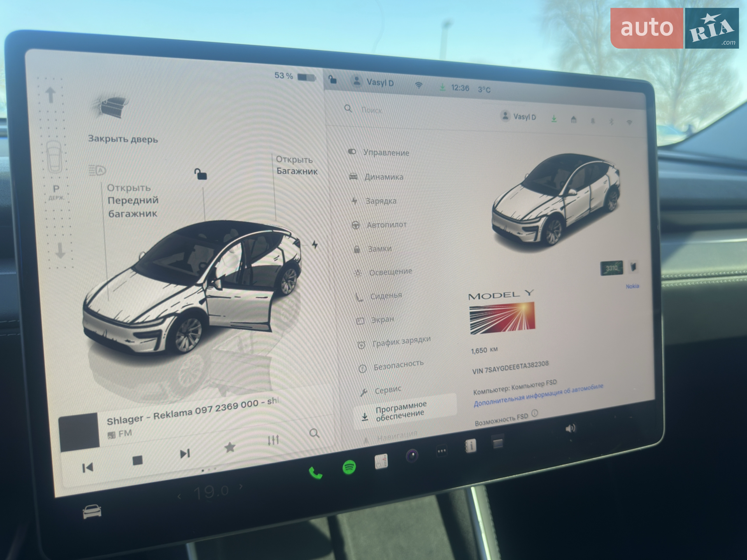The height and width of the screenshot is (560, 747).
Task: Tap the sunburst color image under Model Y
Action: point(502,318)
